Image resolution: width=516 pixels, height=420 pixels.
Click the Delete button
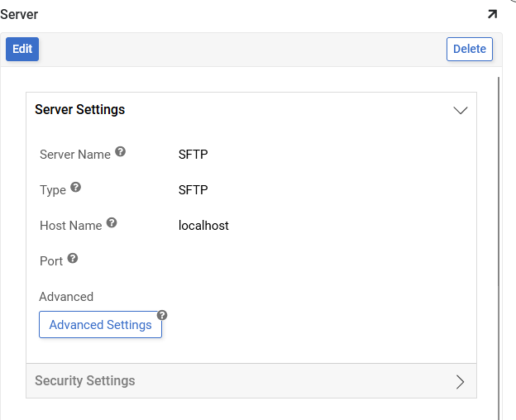[469, 49]
